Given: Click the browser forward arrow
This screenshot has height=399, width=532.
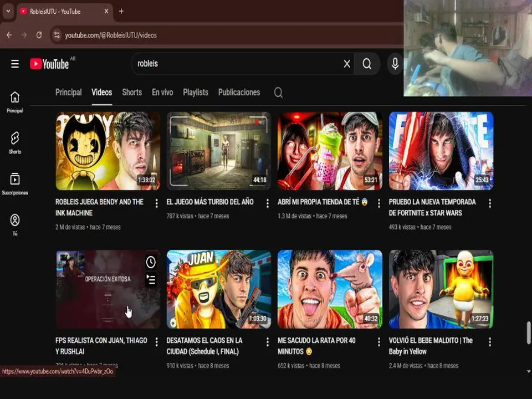Looking at the screenshot, I should click(24, 35).
